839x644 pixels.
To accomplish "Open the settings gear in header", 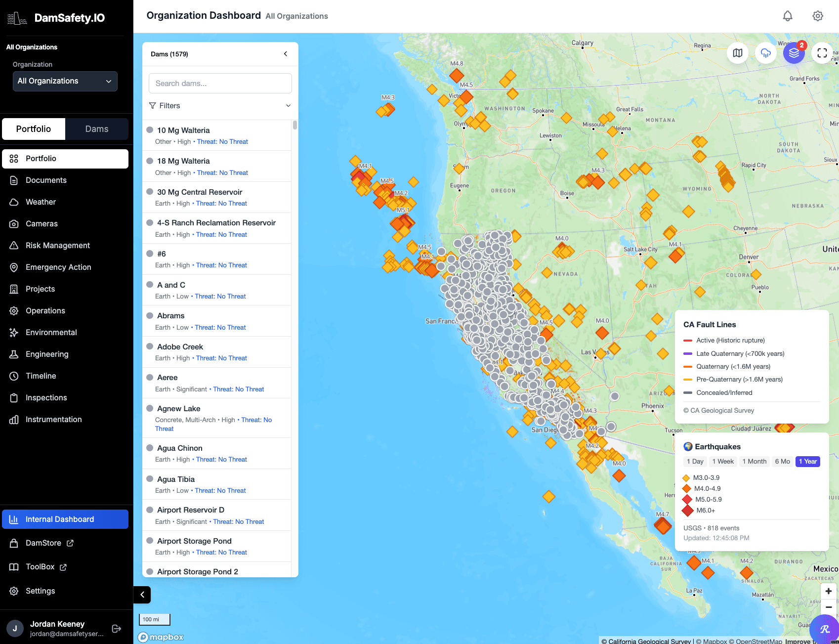I will (818, 16).
